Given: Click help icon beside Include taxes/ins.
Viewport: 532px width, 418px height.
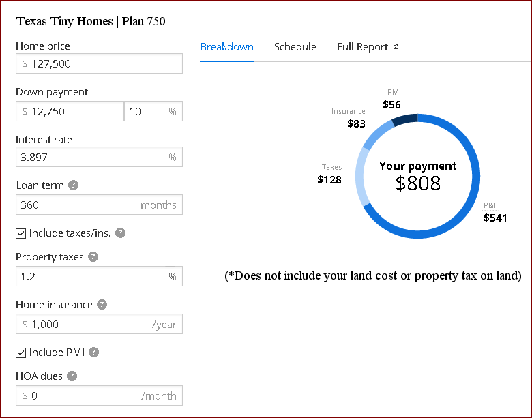Looking at the screenshot, I should point(120,233).
